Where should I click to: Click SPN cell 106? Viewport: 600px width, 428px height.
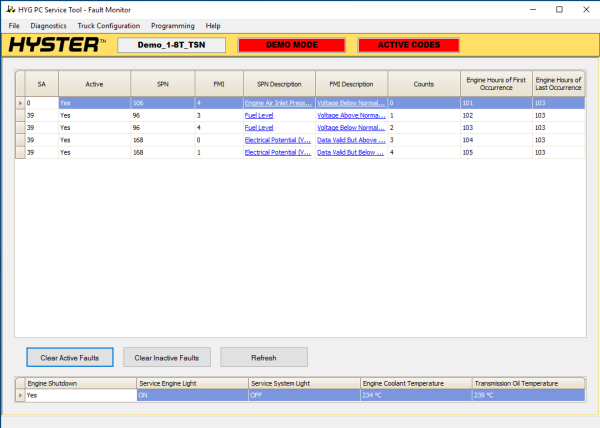tap(163, 103)
